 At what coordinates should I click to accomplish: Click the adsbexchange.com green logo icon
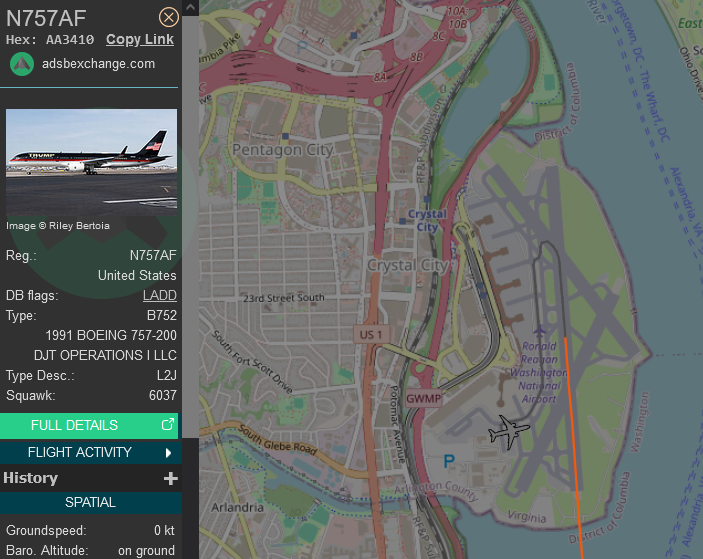tap(22, 64)
